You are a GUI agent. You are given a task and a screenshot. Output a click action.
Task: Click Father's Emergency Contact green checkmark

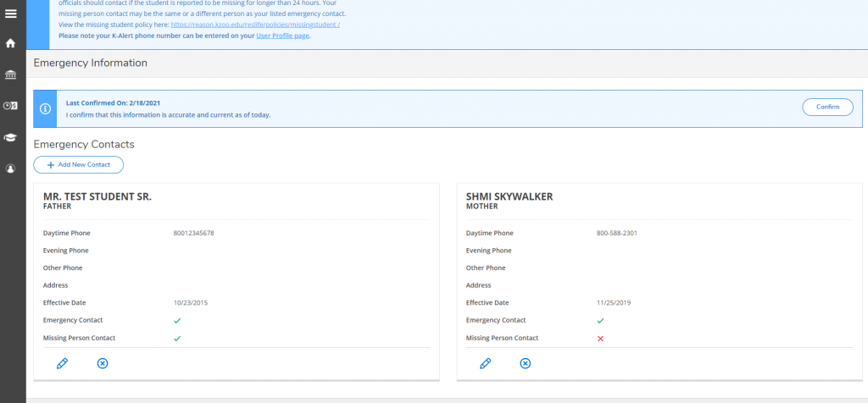[177, 321]
